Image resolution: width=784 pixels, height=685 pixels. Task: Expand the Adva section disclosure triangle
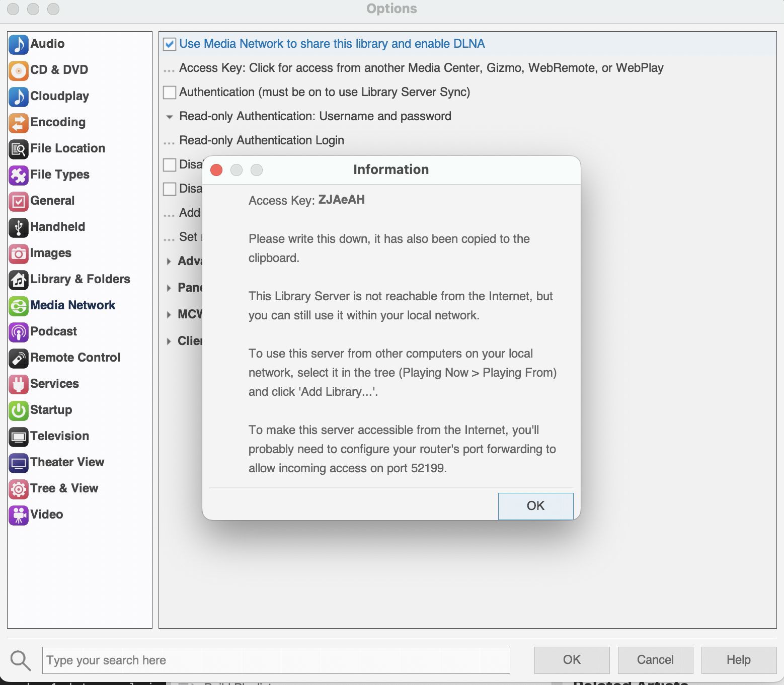pyautogui.click(x=169, y=262)
